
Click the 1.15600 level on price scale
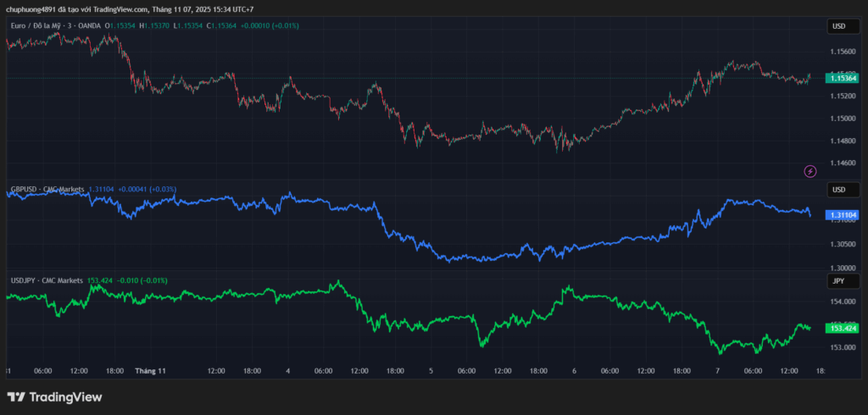point(843,51)
